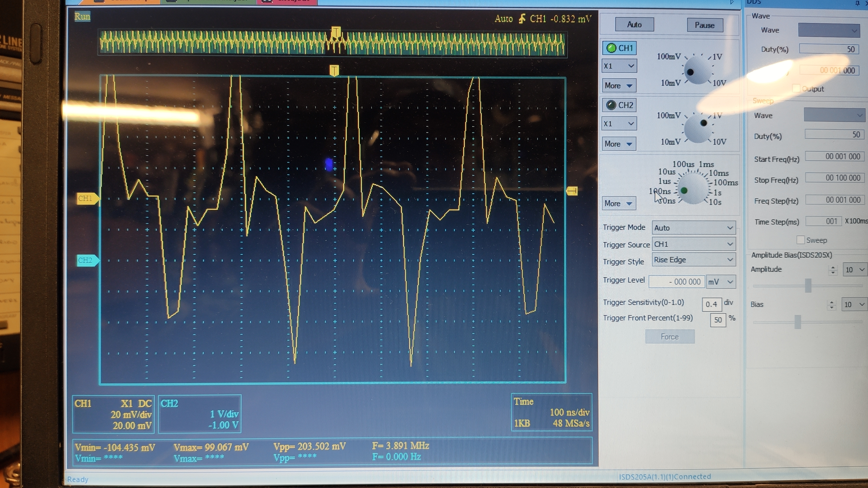Open the Sweep Wave type dropdown
The height and width of the screenshot is (488, 868).
tap(835, 115)
